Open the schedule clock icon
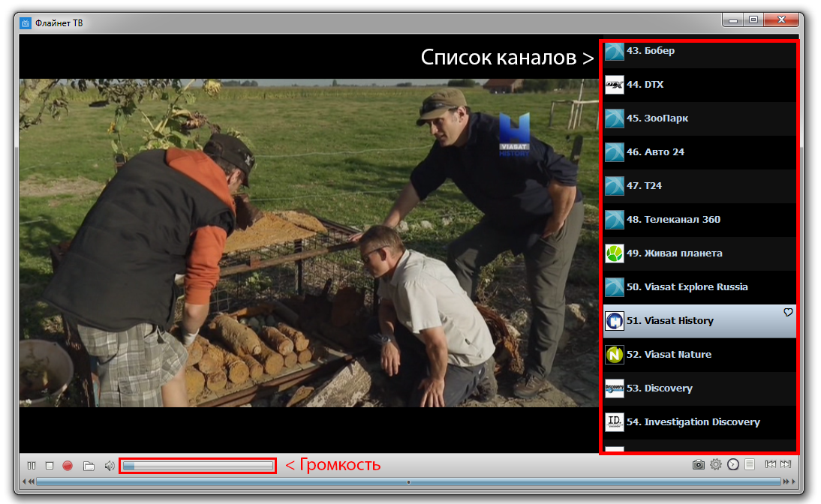The height and width of the screenshot is (504, 821). click(733, 464)
